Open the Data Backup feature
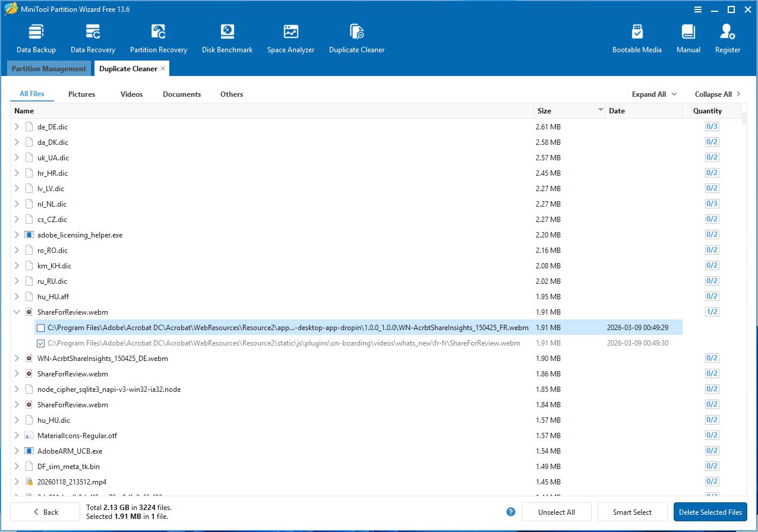758x532 pixels. [x=36, y=36]
